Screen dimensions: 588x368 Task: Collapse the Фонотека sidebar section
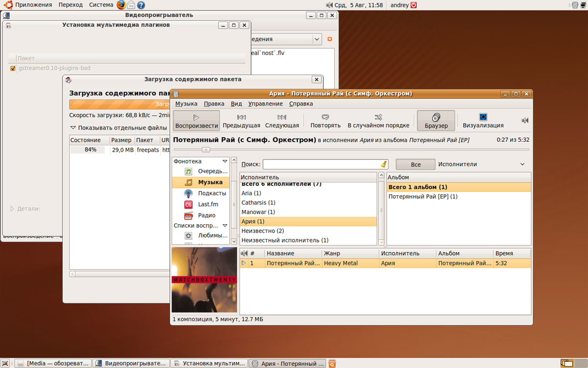225,161
